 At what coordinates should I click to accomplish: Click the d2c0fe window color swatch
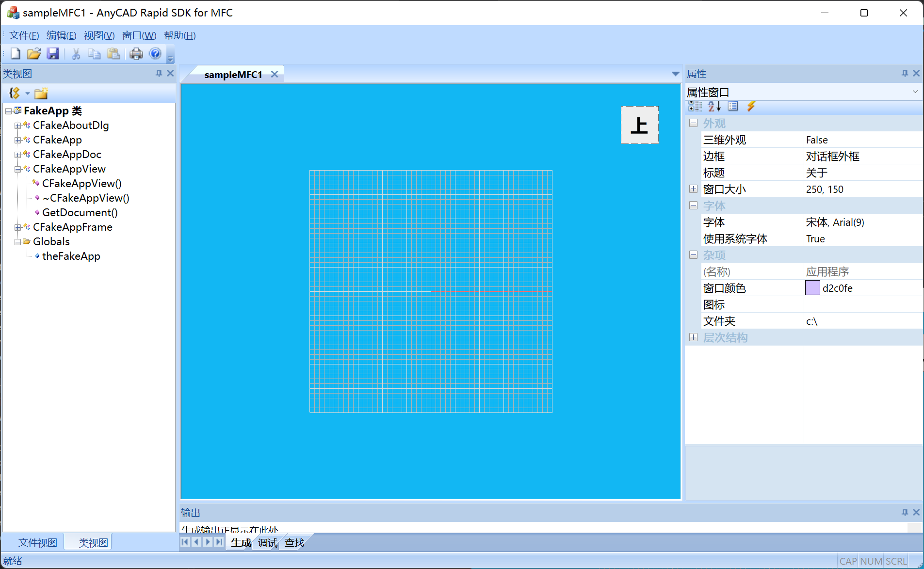click(x=812, y=288)
